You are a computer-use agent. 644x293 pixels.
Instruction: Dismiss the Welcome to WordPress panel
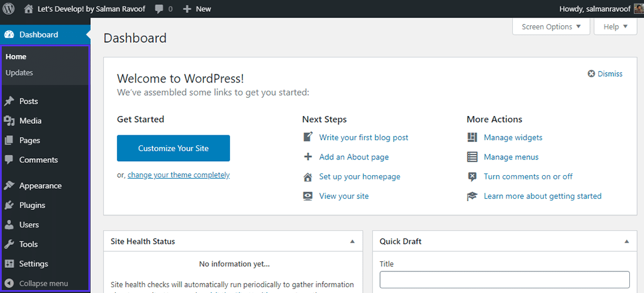(x=605, y=74)
